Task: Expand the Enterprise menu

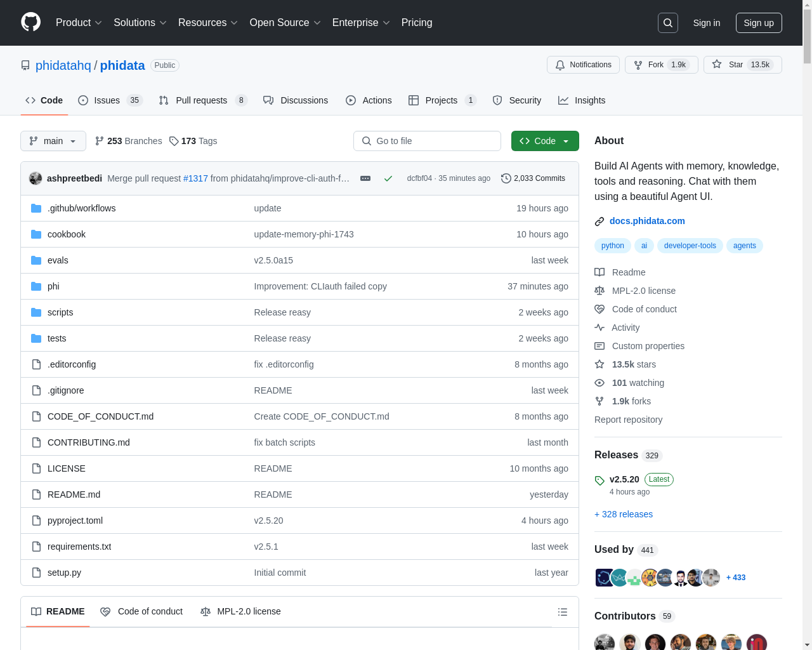Action: pyautogui.click(x=361, y=23)
